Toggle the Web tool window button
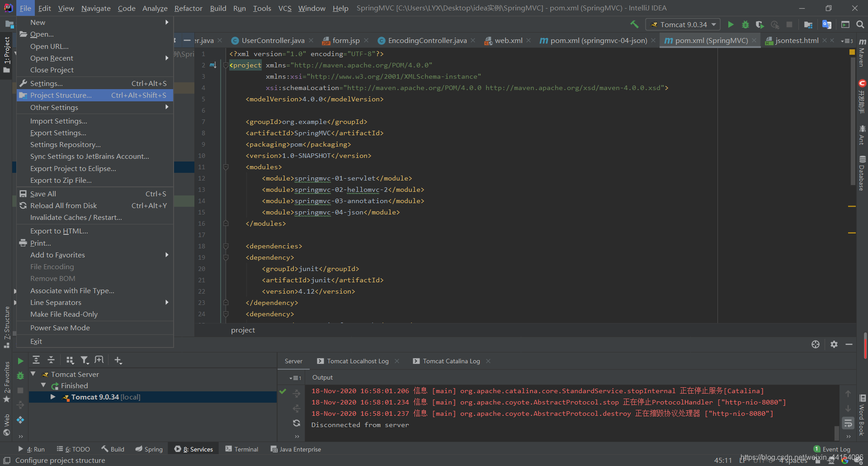868x466 pixels. point(6,424)
